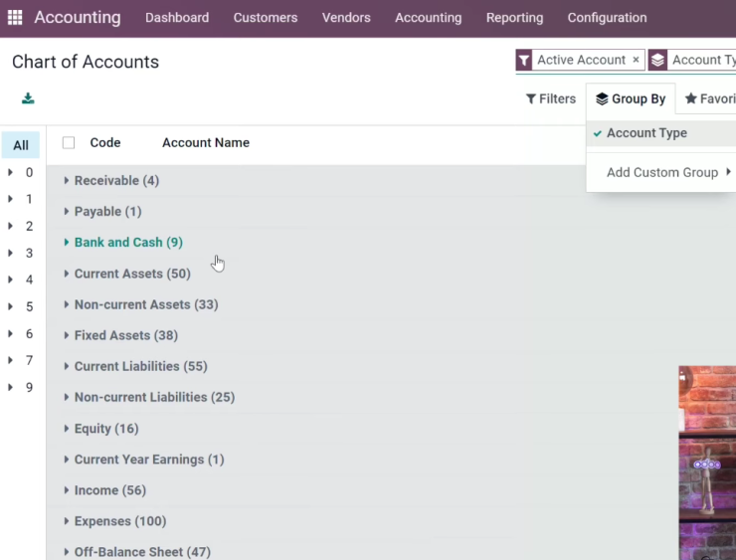Close the Group By dropdown
The width and height of the screenshot is (736, 560).
631,99
